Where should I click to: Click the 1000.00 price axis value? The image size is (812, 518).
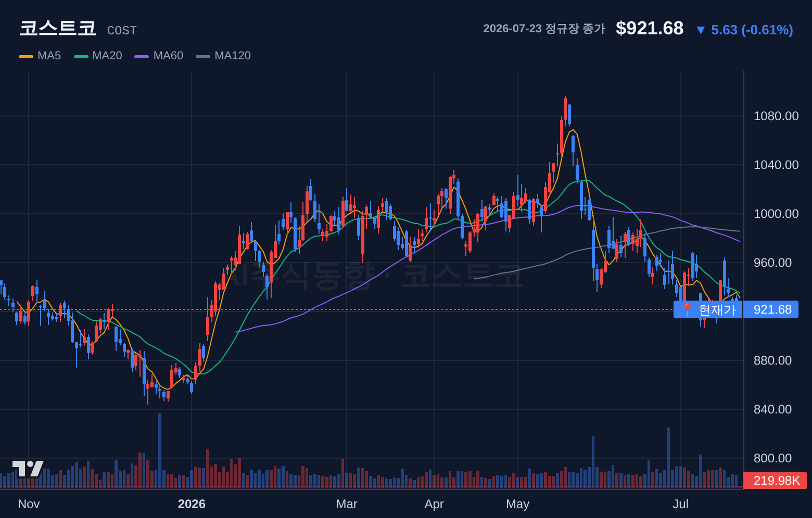pos(776,214)
